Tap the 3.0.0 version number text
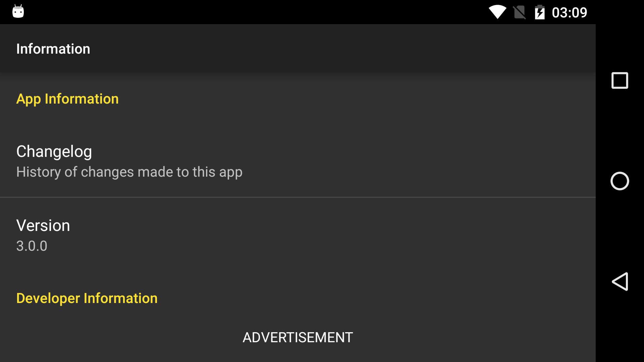The width and height of the screenshot is (644, 362). 32,246
